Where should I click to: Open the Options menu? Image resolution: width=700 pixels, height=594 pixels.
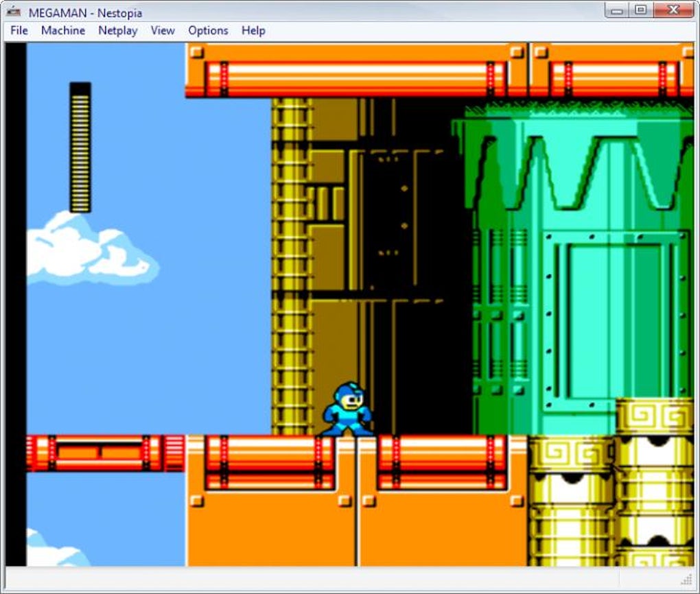(208, 30)
